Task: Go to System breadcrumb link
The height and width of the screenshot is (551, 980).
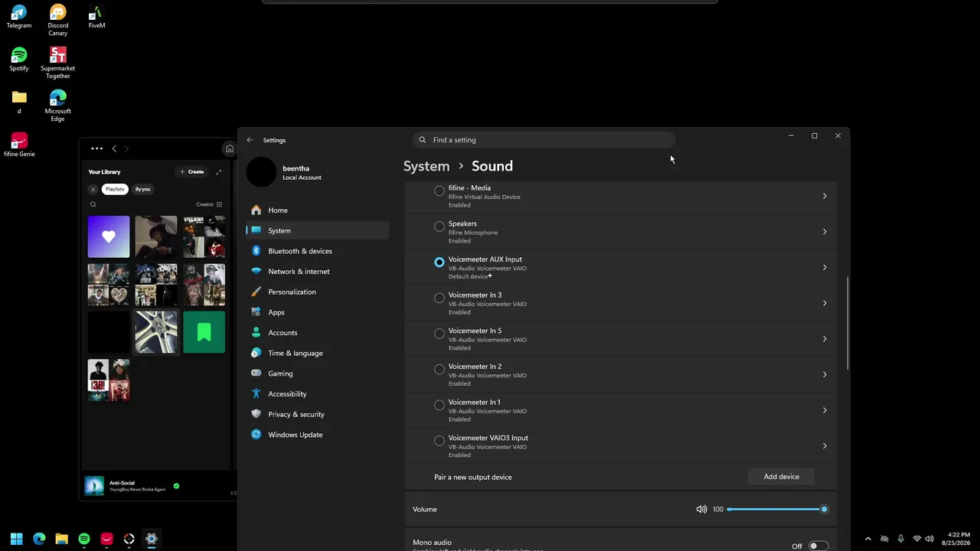Action: 426,166
